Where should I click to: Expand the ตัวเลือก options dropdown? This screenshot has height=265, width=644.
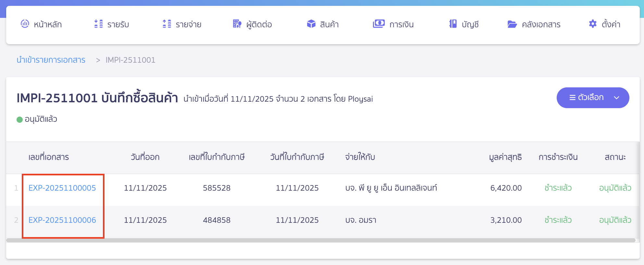593,97
